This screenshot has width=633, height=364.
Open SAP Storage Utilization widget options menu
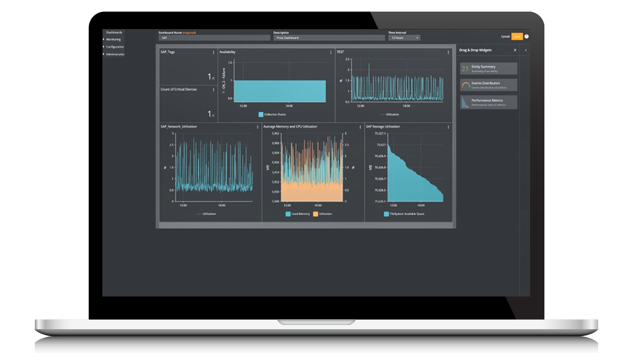[x=448, y=127]
